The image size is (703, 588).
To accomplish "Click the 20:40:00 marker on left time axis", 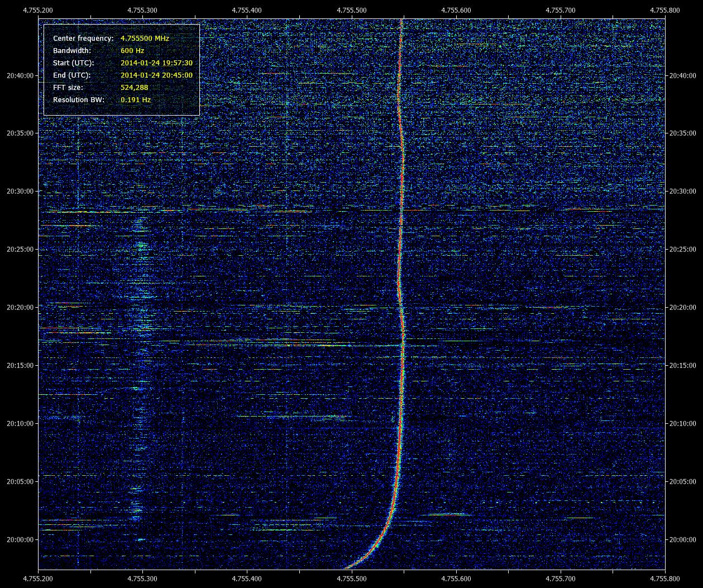I will click(19, 75).
